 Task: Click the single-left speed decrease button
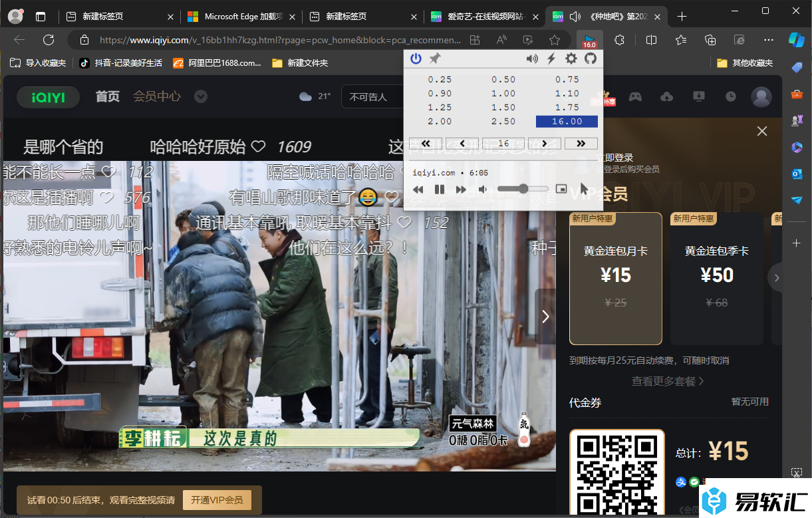click(464, 143)
